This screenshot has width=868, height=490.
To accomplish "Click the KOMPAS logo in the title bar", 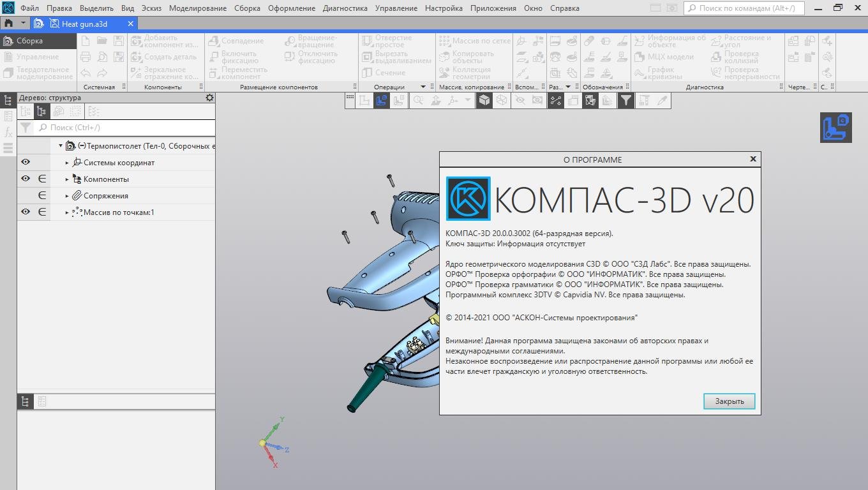I will pos(8,8).
